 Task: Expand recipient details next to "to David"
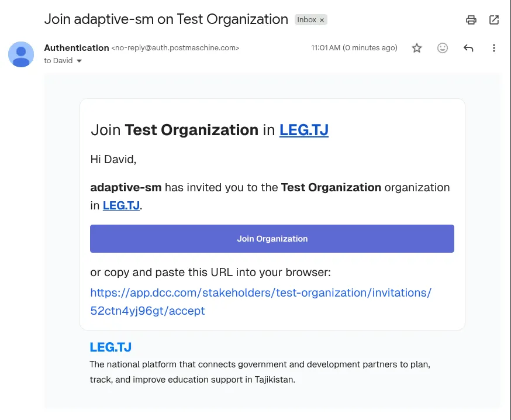[x=80, y=61]
